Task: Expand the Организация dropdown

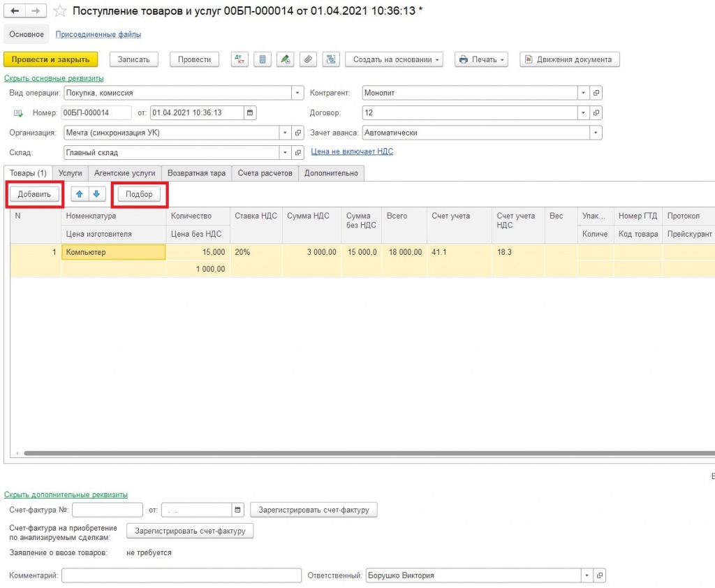Action: point(285,133)
